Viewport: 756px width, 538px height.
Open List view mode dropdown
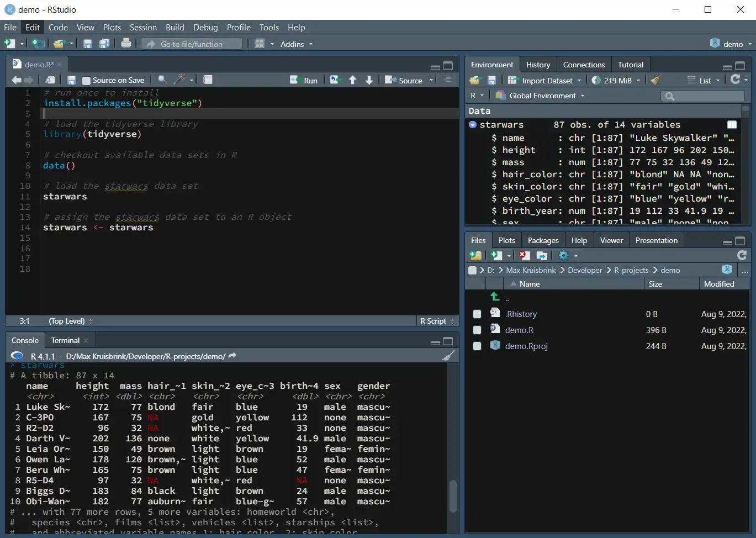pos(704,81)
